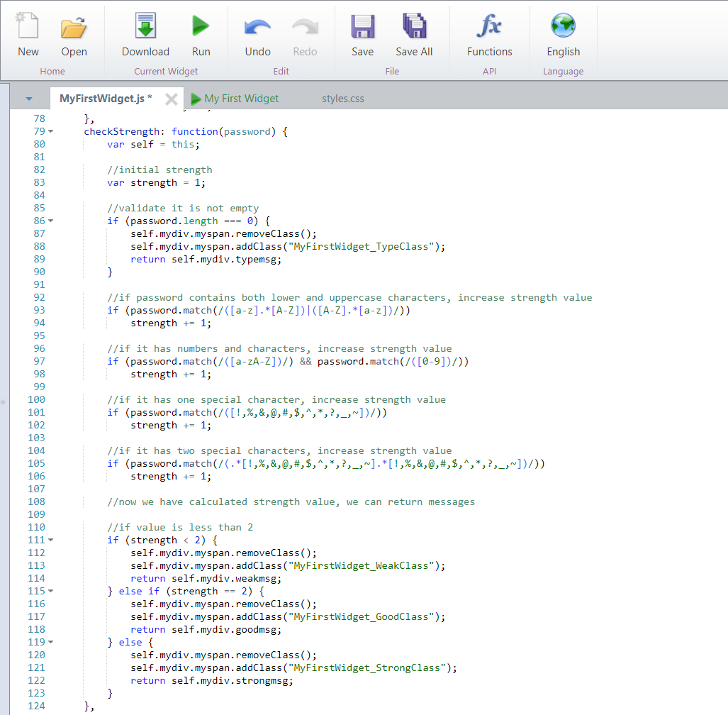This screenshot has width=728, height=715.
Task: Click the "MyFirstWidget_GoodClass" string
Action: 361,616
